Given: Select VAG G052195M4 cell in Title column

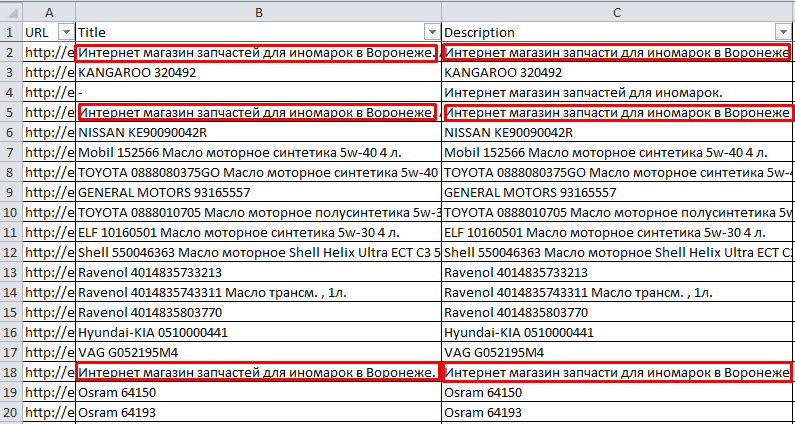Looking at the screenshot, I should [130, 352].
